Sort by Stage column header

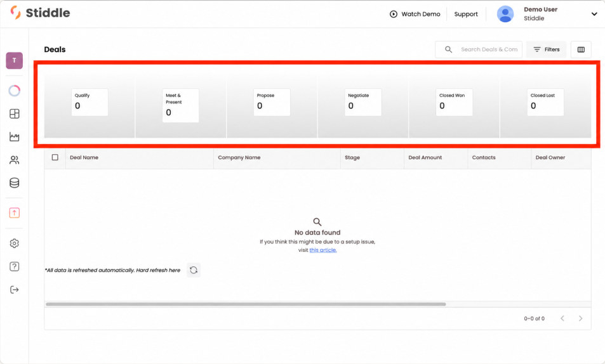pos(352,157)
